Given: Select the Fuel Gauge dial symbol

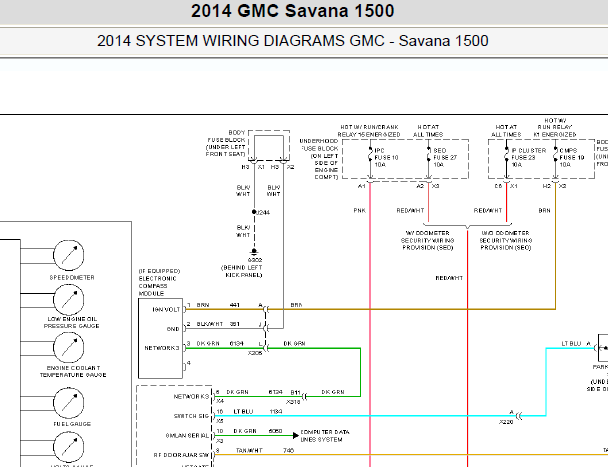Looking at the screenshot, I should (x=68, y=403).
